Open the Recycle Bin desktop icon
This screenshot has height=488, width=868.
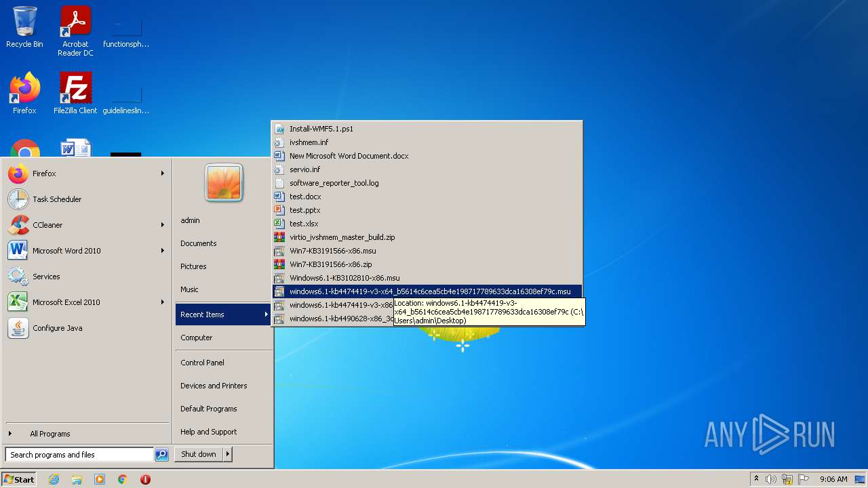24,27
